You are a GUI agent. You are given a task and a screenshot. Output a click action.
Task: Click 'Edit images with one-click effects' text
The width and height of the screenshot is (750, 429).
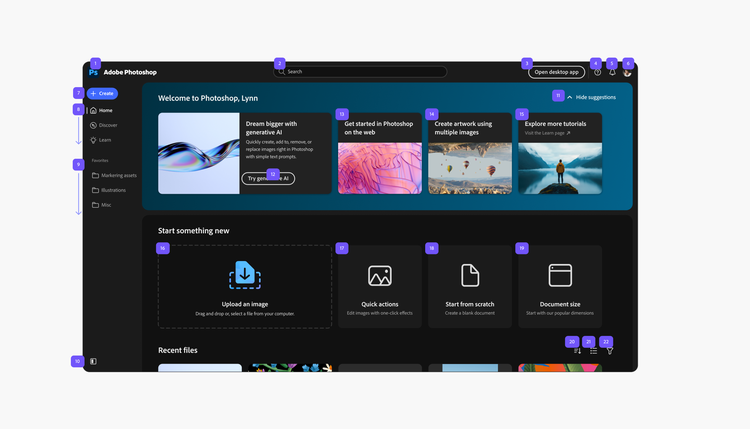tap(380, 313)
